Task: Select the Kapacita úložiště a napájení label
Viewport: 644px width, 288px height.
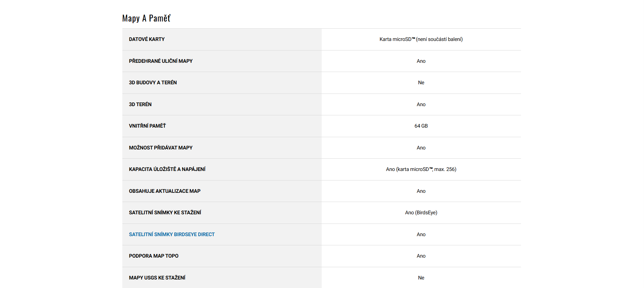Action: tap(167, 169)
